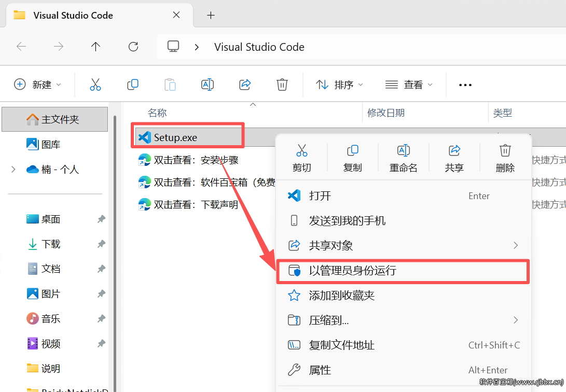Screen dimensions: 566x392
Task: Unpin 下载 using its pin icon
Action: point(102,244)
